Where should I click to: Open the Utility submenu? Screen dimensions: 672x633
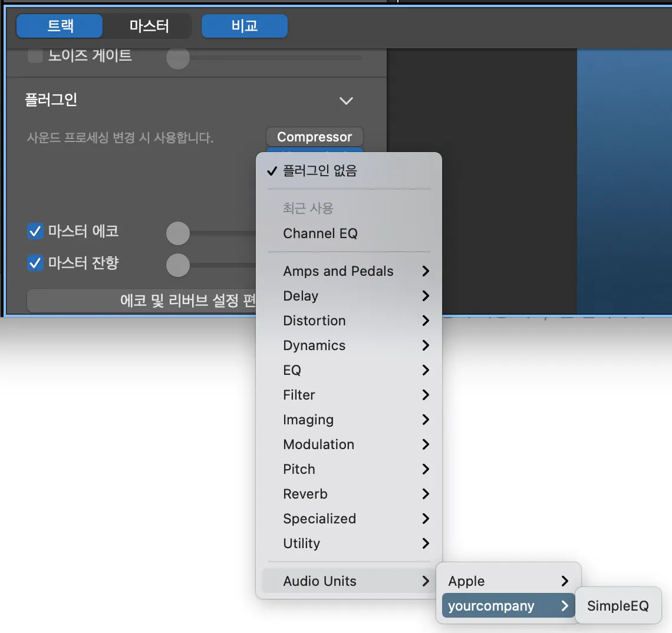click(x=348, y=543)
